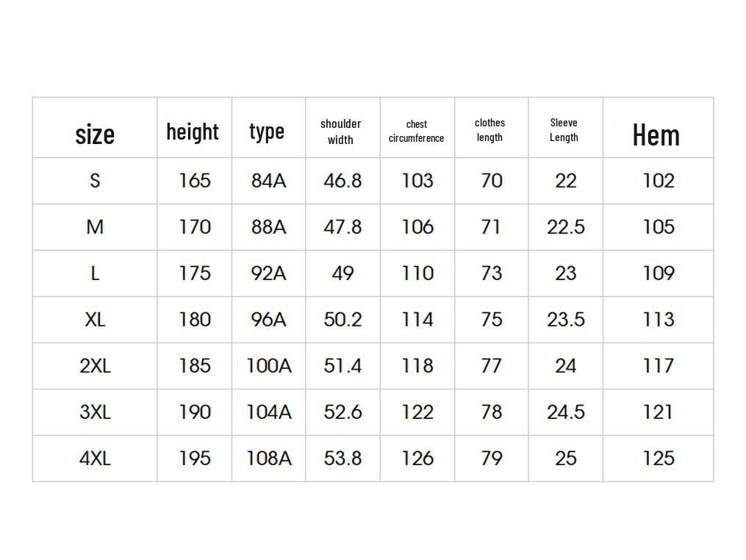Click the "Sleeve Length" header cell
The height and width of the screenshot is (560, 746).
coord(564,130)
